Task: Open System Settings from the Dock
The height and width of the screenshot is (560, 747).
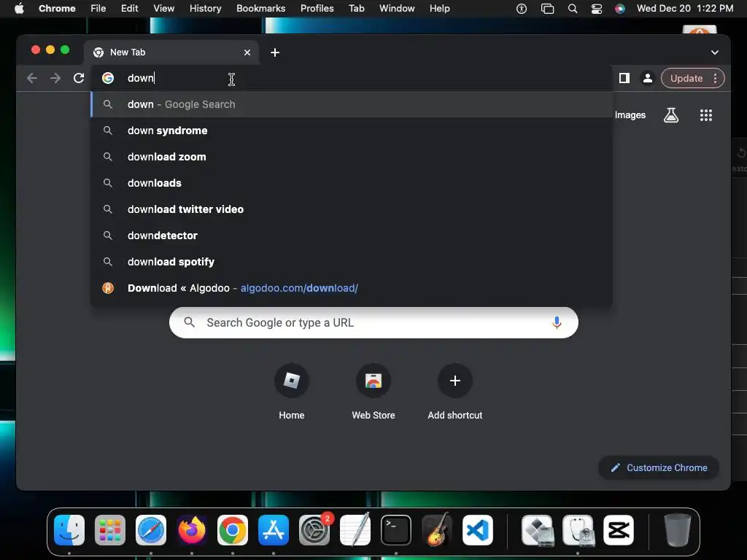Action: click(x=314, y=530)
